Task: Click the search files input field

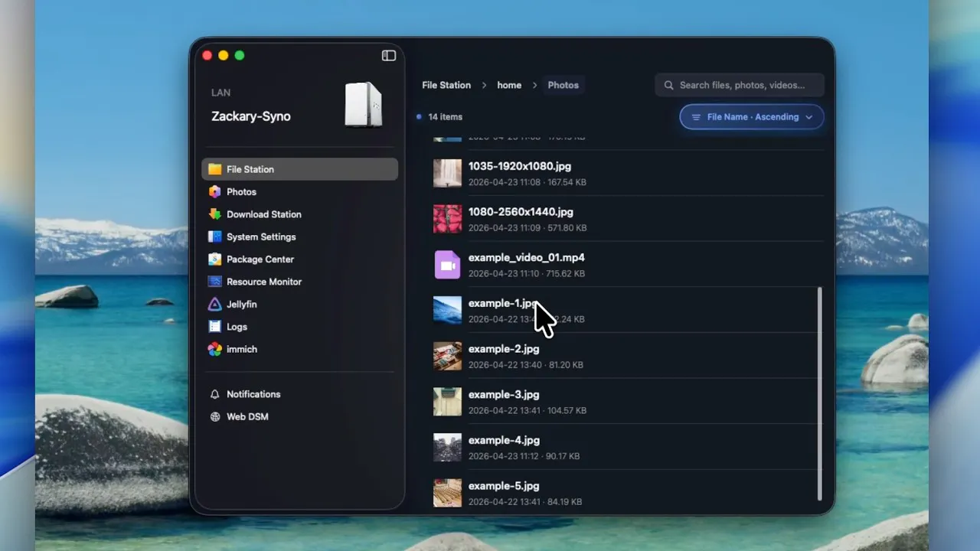Action: click(740, 85)
